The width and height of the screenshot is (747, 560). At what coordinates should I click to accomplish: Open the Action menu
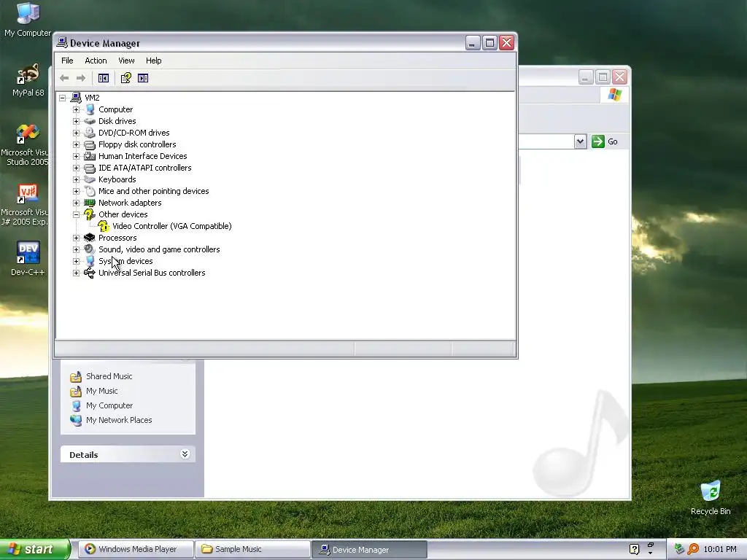coord(96,61)
